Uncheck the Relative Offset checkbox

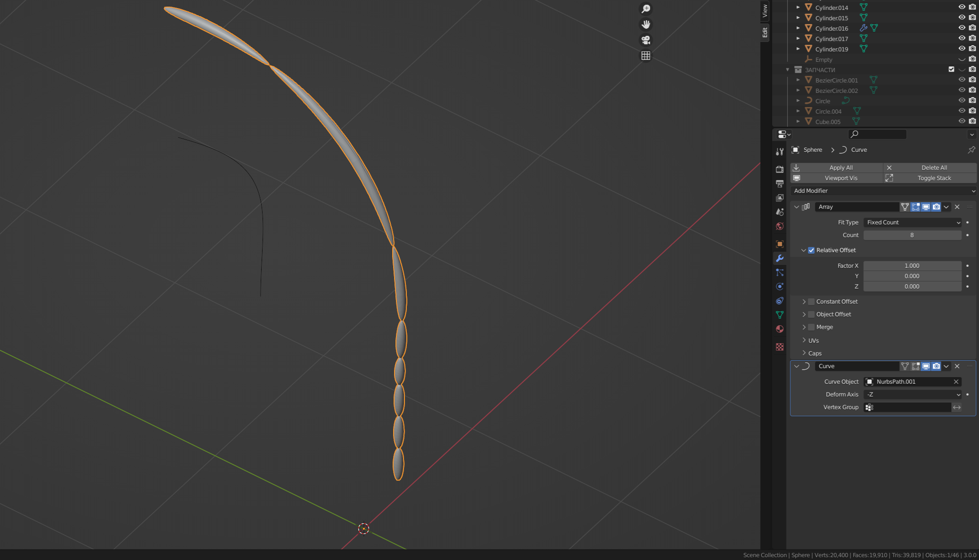(x=811, y=250)
